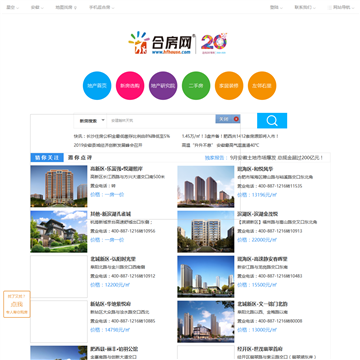Open thumbnail of 北城新区·文一锦门北韵 listing

click(x=206, y=322)
